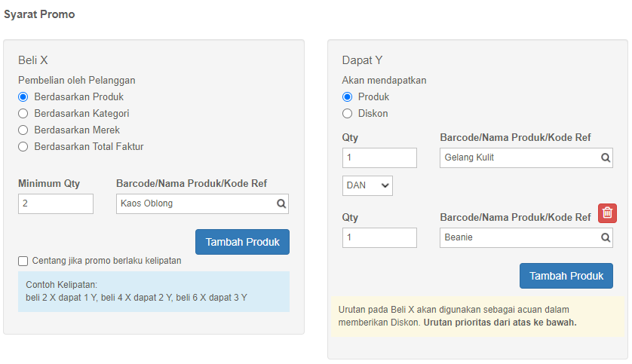This screenshot has width=632, height=364.
Task: Choose Berdasarkan Total Faktur option
Action: 23,146
